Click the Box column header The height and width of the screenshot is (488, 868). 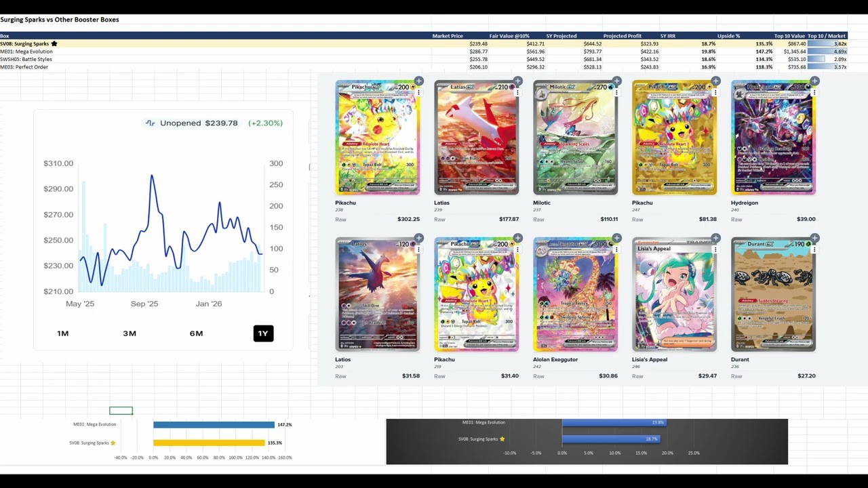(x=5, y=36)
